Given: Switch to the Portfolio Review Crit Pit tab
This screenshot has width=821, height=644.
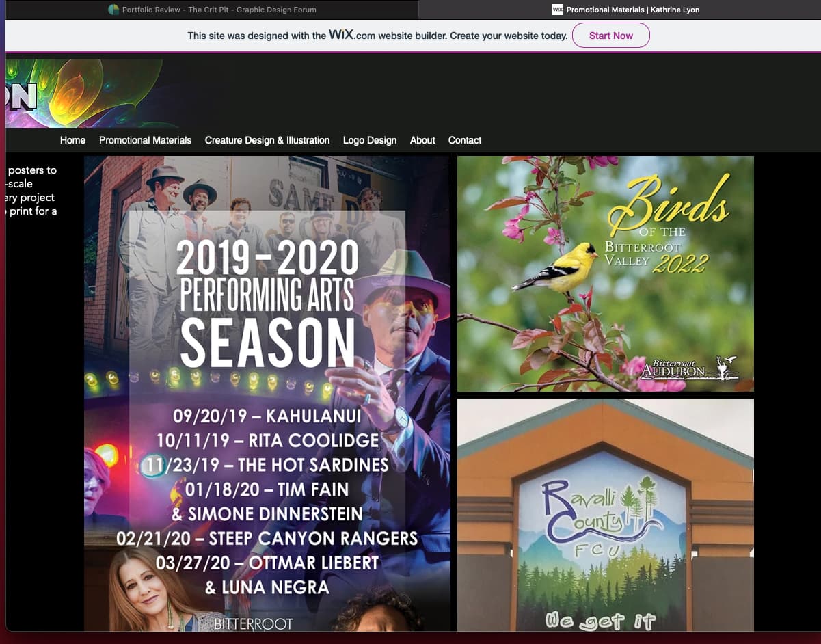Looking at the screenshot, I should 212,10.
